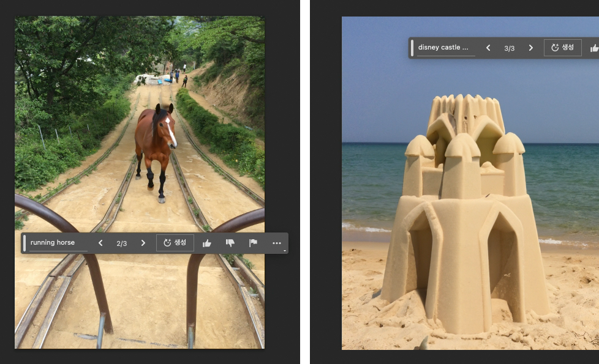Click the 2/3 variation counter
The image size is (599, 364).
(x=121, y=243)
